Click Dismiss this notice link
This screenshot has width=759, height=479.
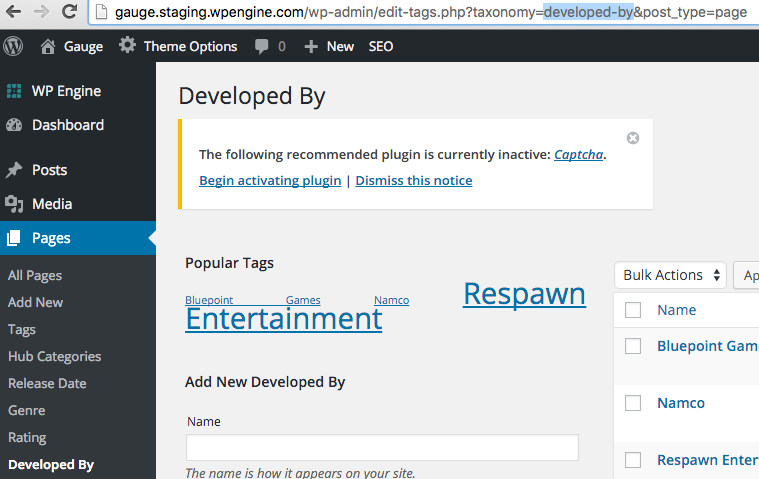(414, 180)
